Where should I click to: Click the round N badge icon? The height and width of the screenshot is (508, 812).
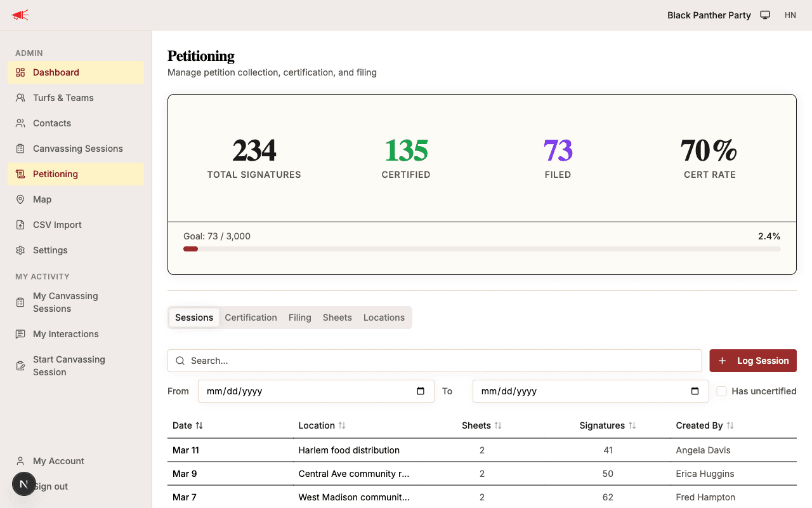(24, 484)
